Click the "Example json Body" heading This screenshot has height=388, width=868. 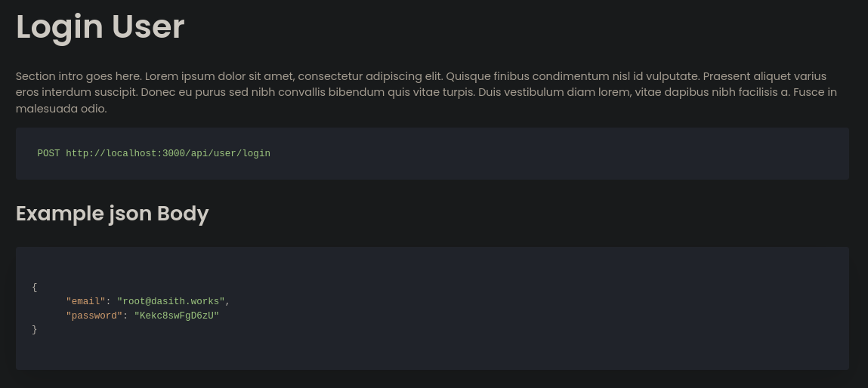tap(113, 214)
